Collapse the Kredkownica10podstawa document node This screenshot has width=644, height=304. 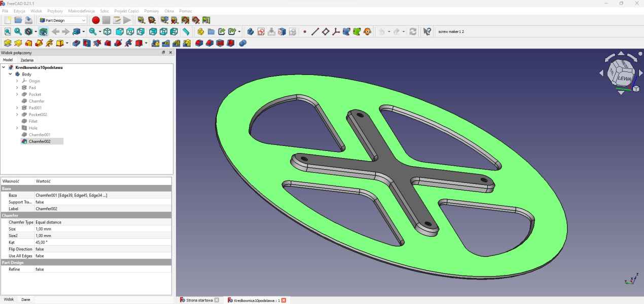point(4,67)
